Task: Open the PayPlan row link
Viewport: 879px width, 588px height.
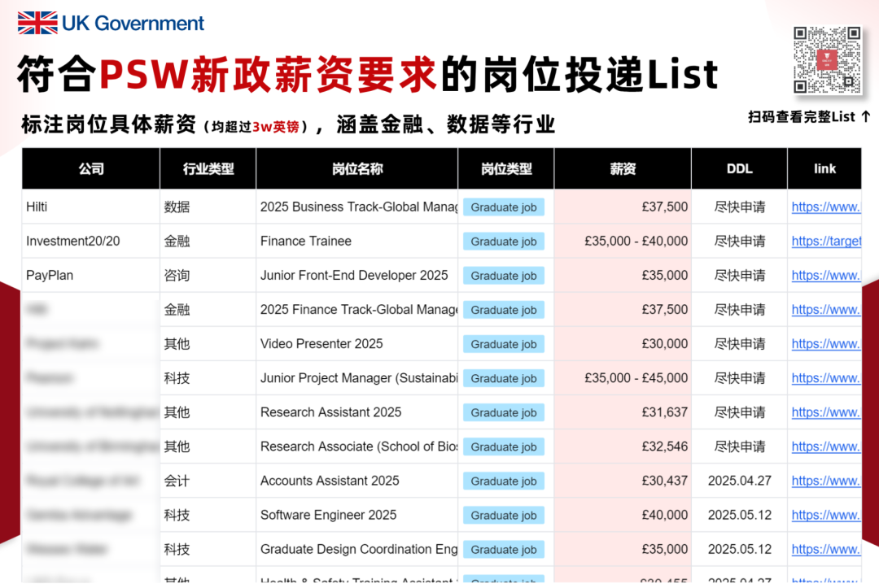Action: [826, 275]
